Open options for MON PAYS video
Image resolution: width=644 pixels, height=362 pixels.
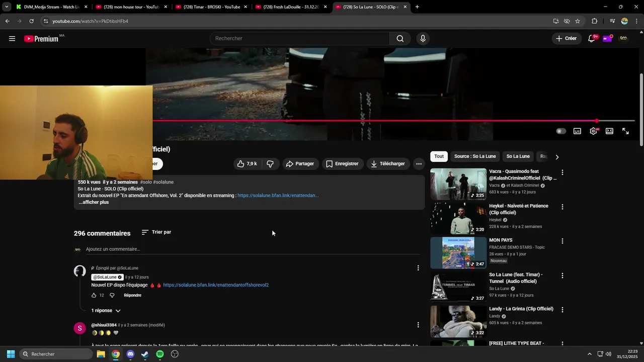point(562,241)
